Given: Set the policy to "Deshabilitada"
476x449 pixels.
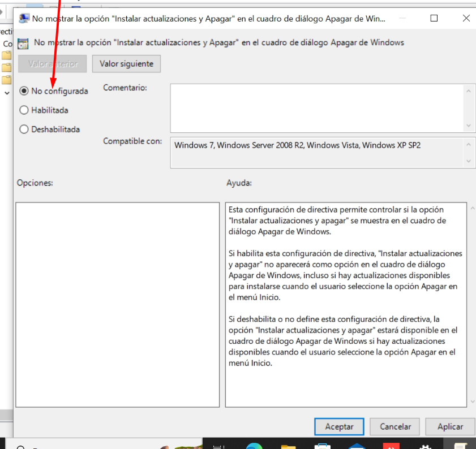Looking at the screenshot, I should pyautogui.click(x=24, y=129).
